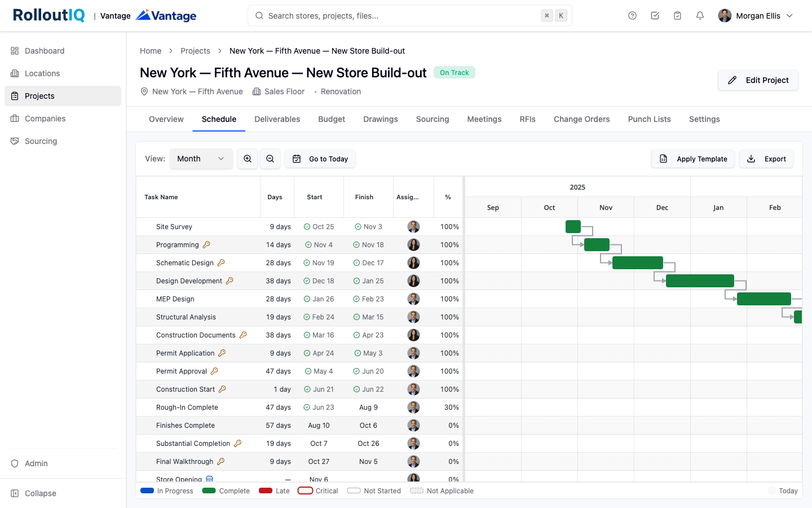The image size is (812, 508).
Task: Click the RolloutIQ logo
Action: (48, 15)
